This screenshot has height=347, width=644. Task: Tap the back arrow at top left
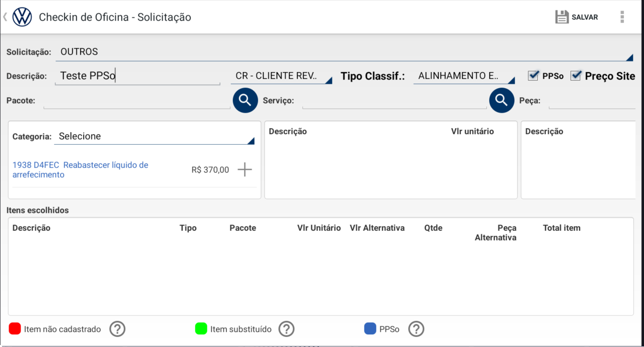[x=5, y=17]
